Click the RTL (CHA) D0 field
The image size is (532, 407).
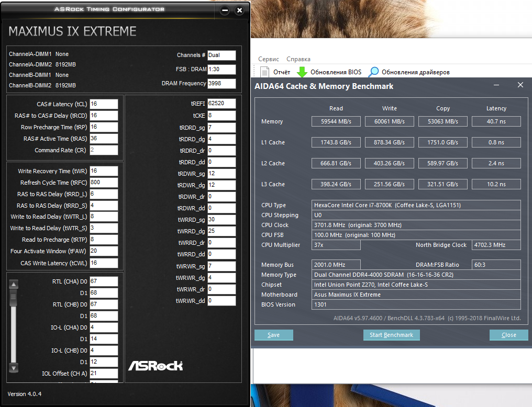pos(104,281)
